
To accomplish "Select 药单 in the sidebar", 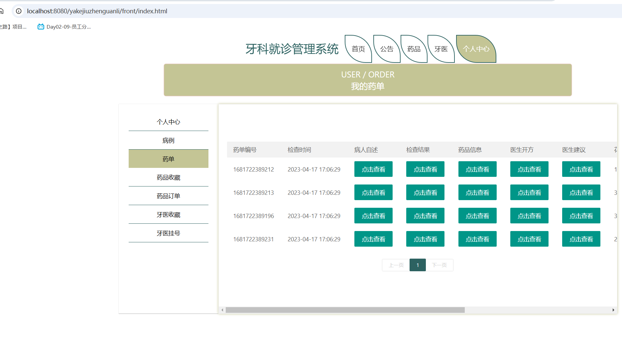I will coord(169,159).
